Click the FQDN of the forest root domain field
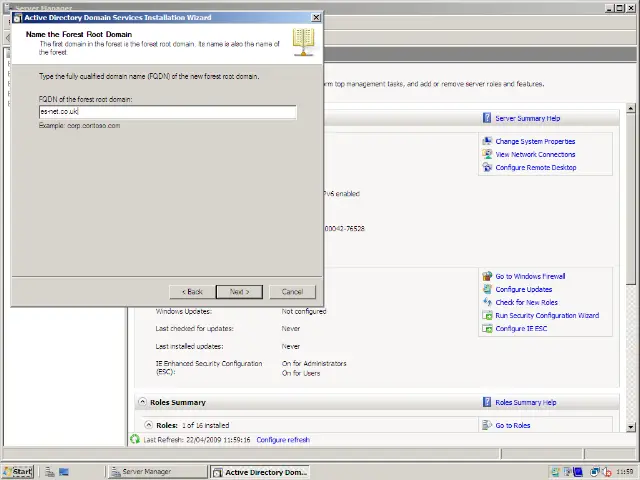This screenshot has height=480, width=640. pos(167,111)
